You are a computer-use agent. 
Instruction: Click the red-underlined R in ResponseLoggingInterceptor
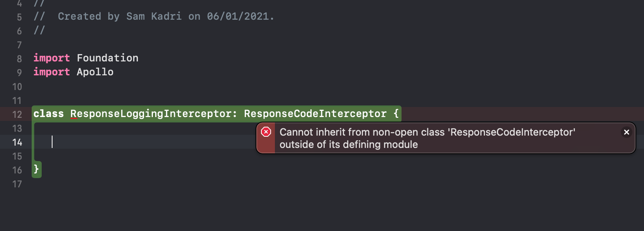coord(73,114)
